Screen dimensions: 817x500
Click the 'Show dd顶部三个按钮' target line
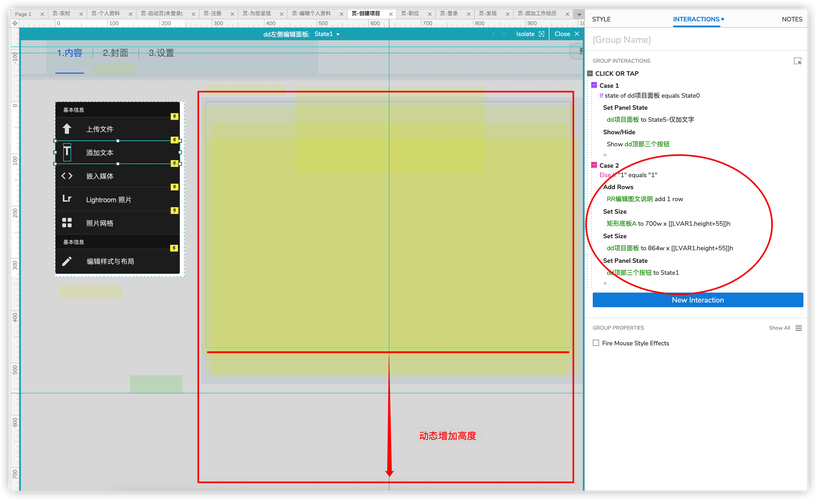(x=638, y=144)
